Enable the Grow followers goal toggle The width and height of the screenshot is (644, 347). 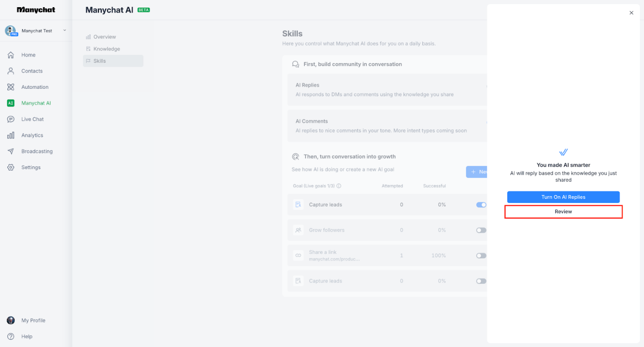click(x=481, y=230)
